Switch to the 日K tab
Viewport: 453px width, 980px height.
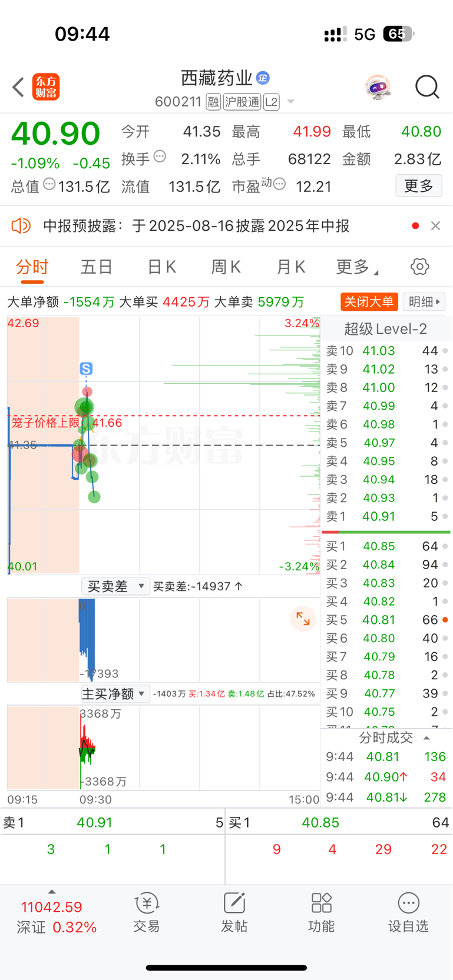[x=161, y=267]
